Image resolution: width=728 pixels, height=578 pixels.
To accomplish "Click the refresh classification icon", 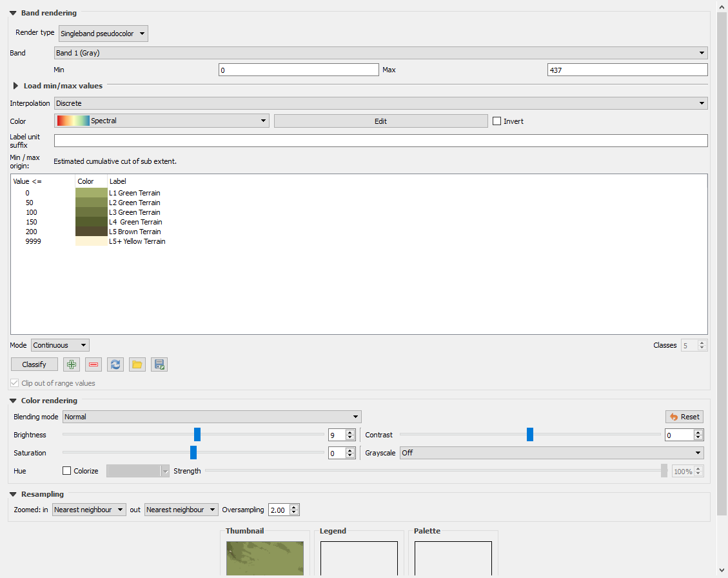I will click(x=115, y=364).
